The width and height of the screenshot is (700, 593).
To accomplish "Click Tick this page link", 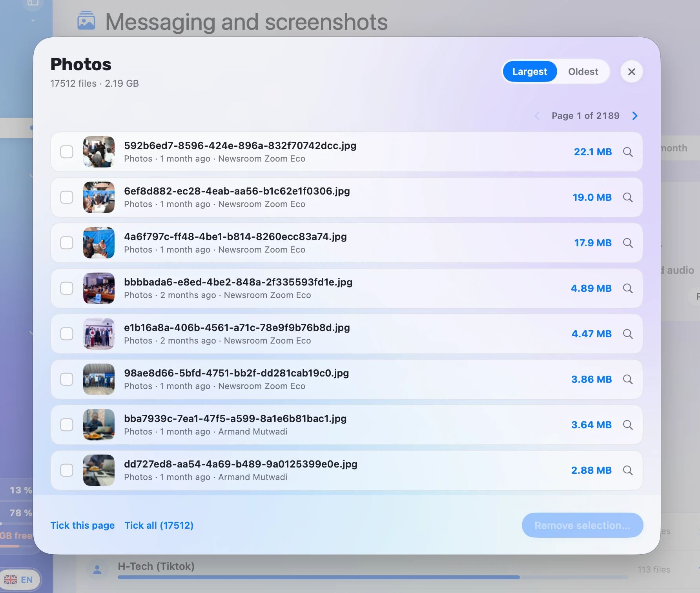I will click(82, 525).
